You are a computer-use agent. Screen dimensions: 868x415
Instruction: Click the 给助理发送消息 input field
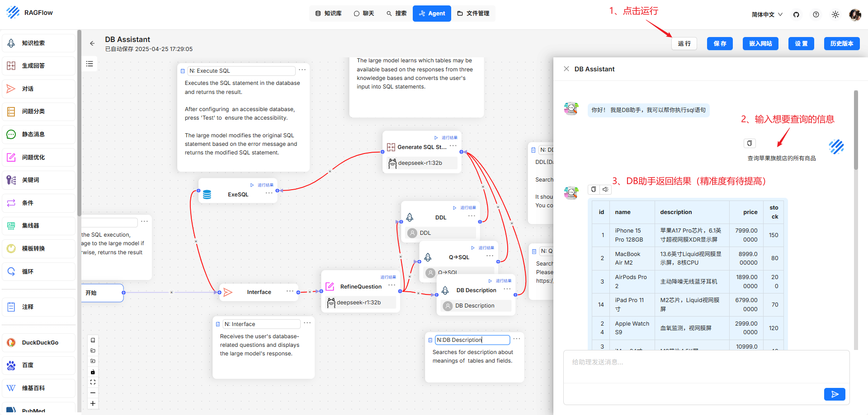click(706, 367)
